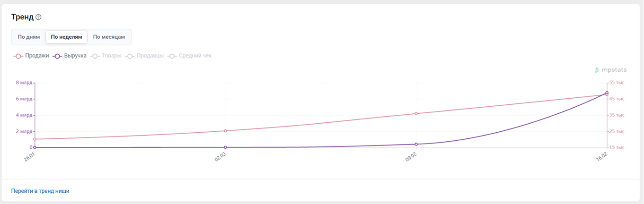Toggle the Продажи series in legend

point(32,56)
